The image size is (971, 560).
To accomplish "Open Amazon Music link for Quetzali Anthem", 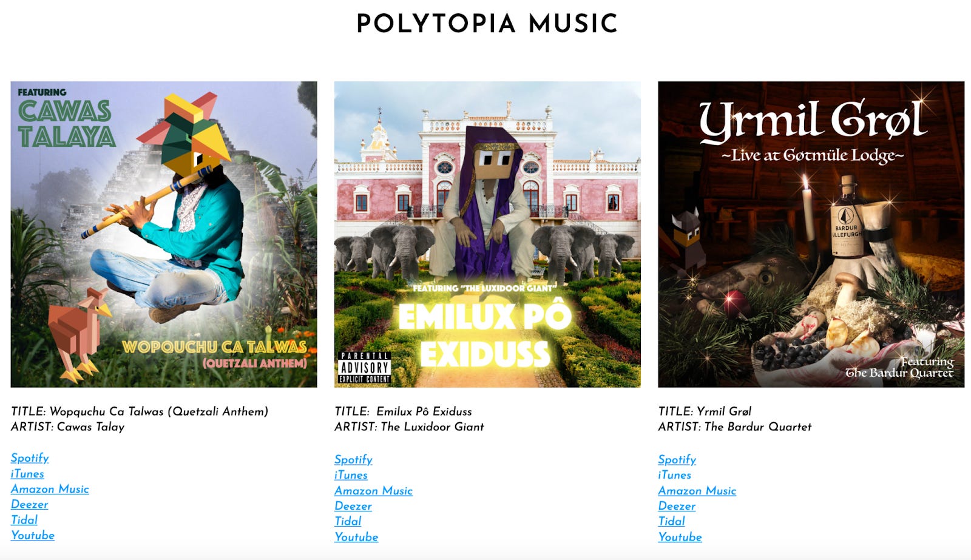I will [x=50, y=489].
